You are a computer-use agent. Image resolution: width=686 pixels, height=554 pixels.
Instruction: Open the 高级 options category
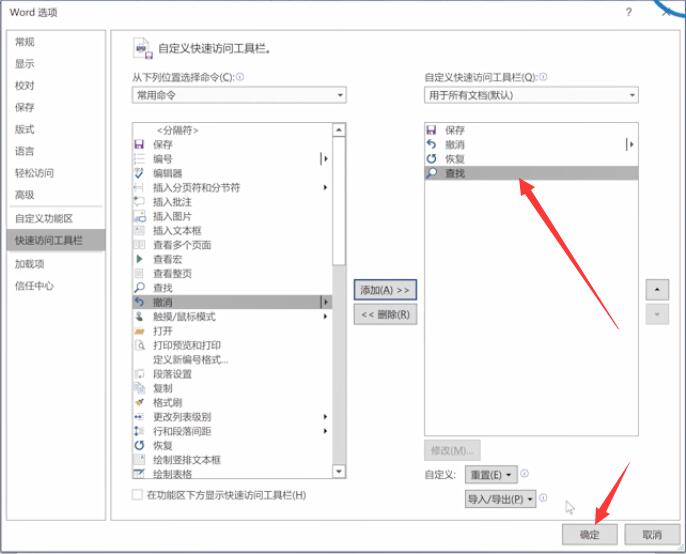pos(24,195)
